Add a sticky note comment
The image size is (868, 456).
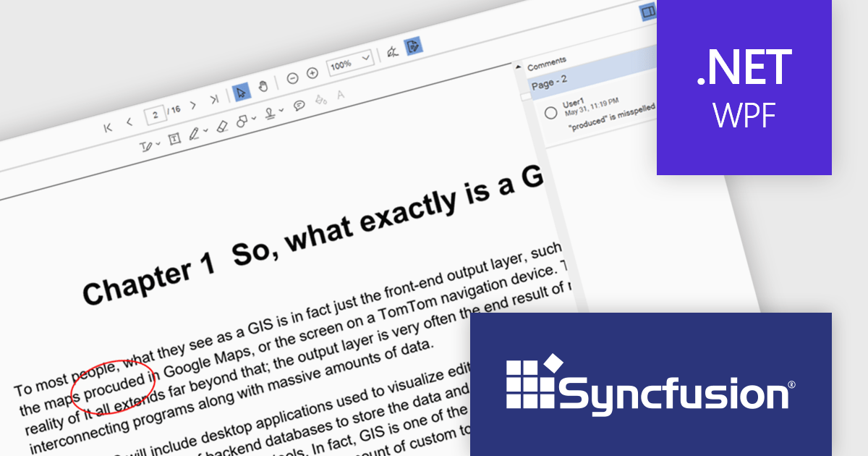299,106
